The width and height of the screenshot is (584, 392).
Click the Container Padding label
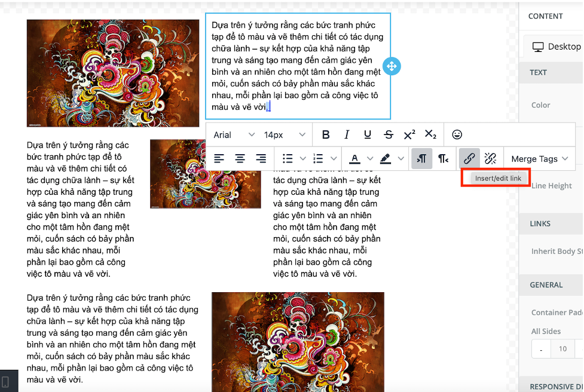click(557, 313)
